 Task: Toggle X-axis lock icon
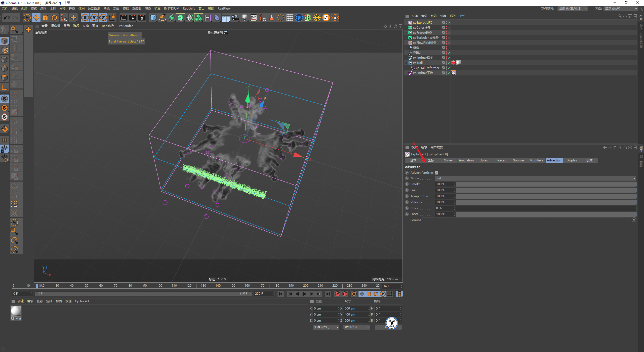point(85,18)
